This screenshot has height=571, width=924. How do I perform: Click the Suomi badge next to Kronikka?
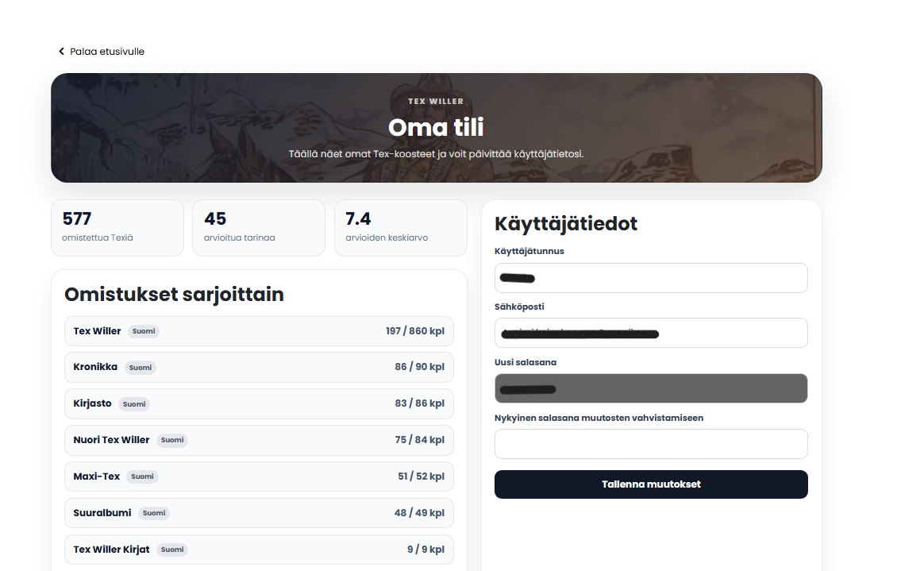pyautogui.click(x=141, y=367)
